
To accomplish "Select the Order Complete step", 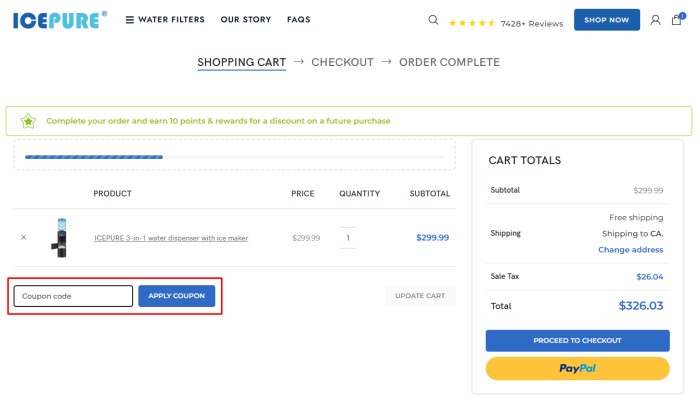I will pos(449,63).
